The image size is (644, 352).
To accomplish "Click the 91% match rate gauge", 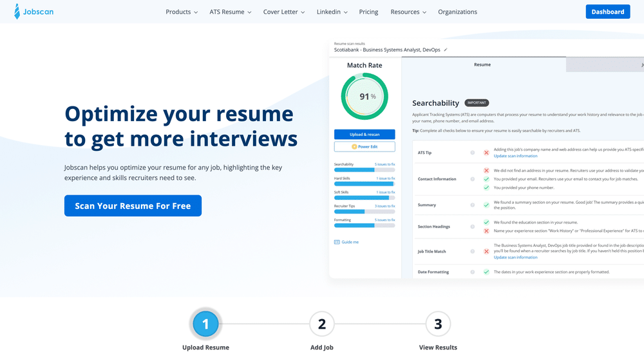I will (x=365, y=96).
